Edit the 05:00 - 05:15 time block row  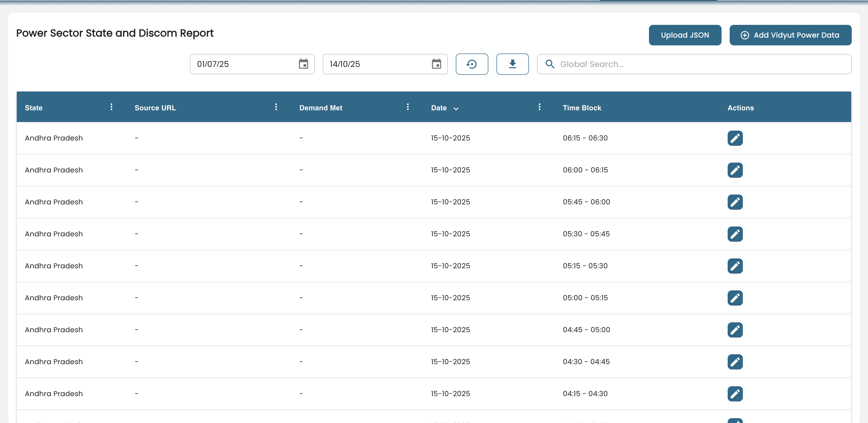pos(735,298)
